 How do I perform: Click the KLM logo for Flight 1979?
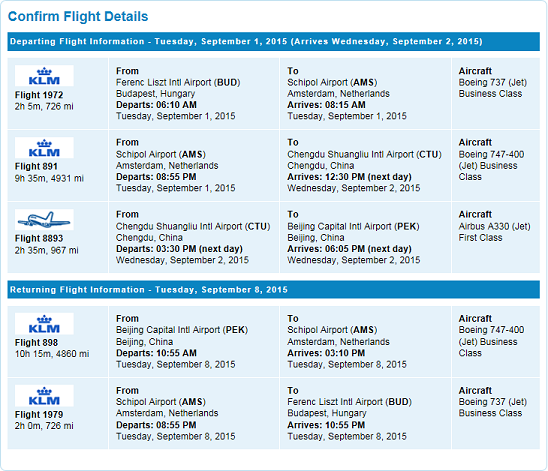point(44,396)
